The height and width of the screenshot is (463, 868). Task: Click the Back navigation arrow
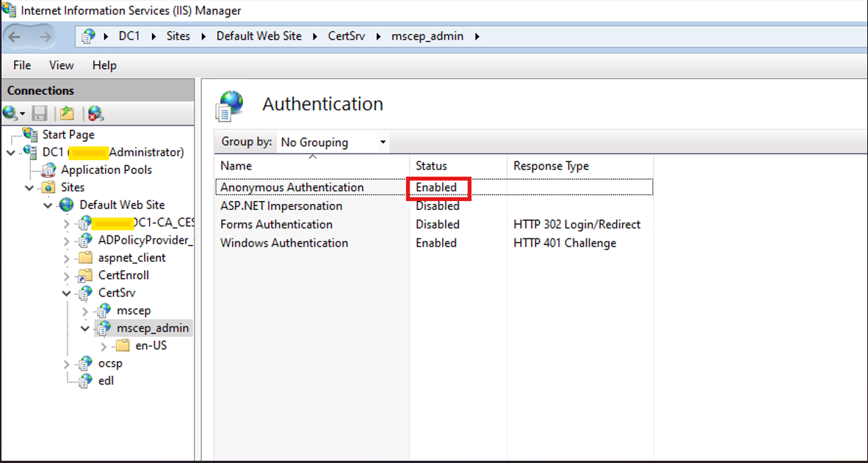(15, 36)
